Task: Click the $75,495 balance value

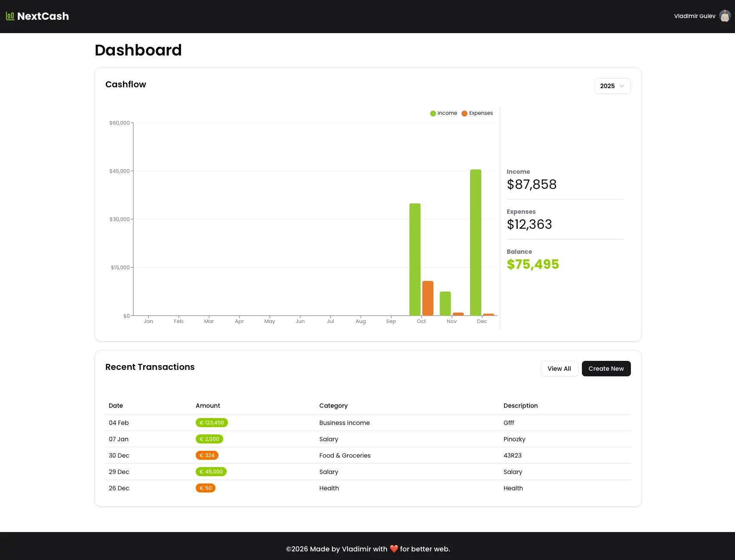Action: pyautogui.click(x=533, y=265)
